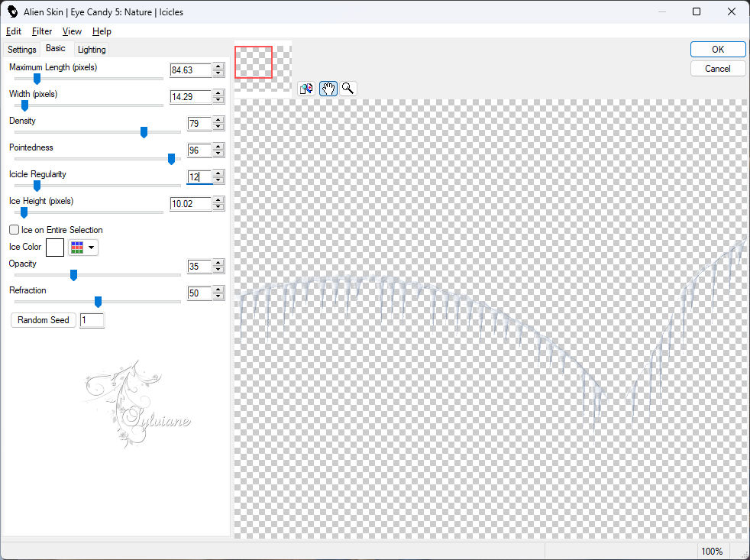Open the Ice Color palette dropdown
Image resolution: width=750 pixels, height=560 pixels.
tap(83, 248)
